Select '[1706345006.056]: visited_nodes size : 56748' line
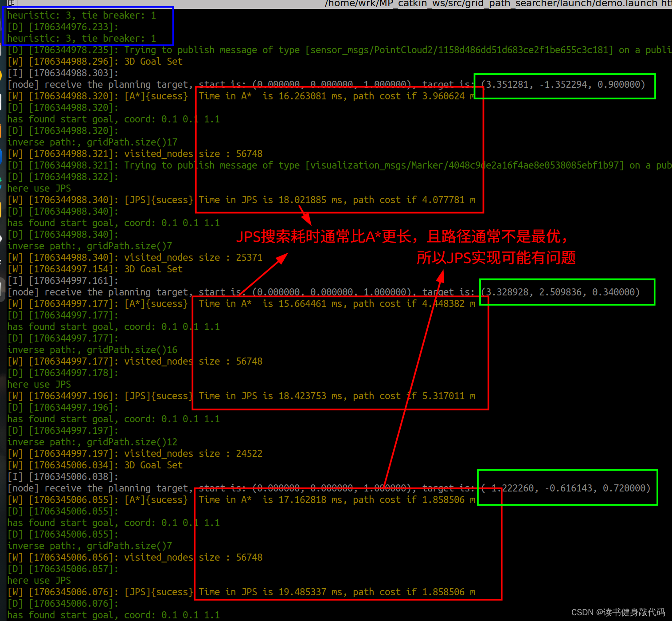672x621 pixels. pos(135,558)
